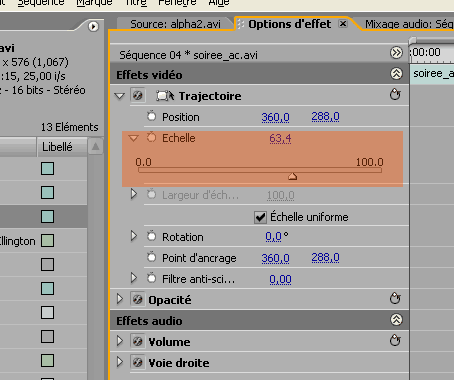454x380 pixels.
Task: Expand the Volume audio effect
Action: click(120, 341)
